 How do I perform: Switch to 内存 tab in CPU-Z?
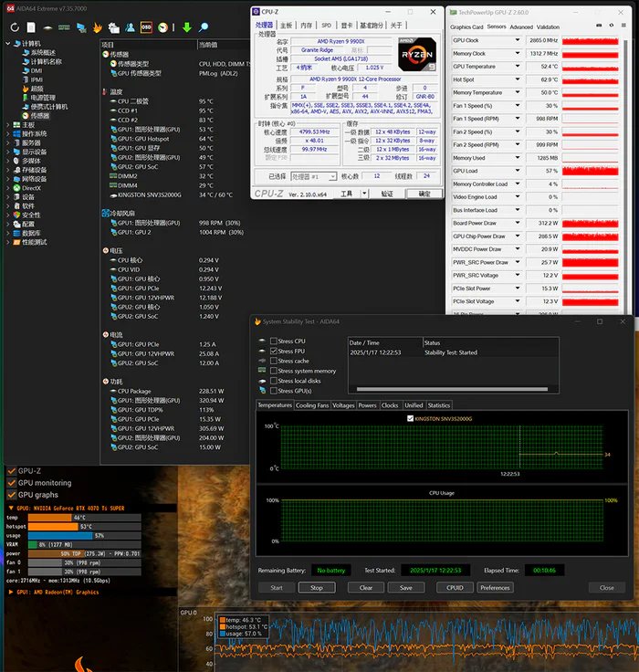[x=306, y=26]
